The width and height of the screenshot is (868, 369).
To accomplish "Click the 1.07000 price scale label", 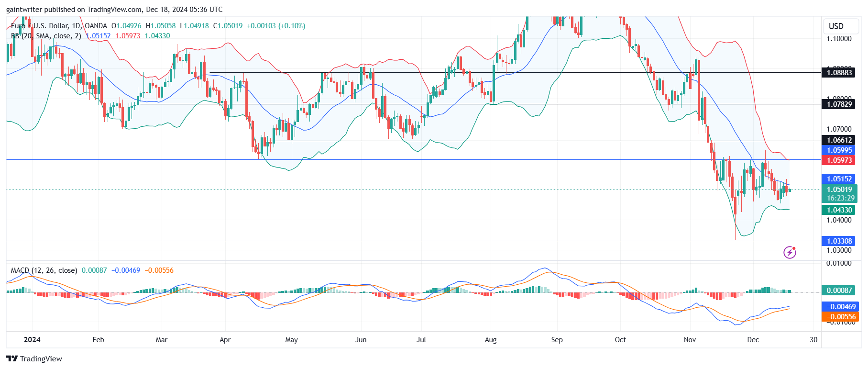I will [x=839, y=129].
